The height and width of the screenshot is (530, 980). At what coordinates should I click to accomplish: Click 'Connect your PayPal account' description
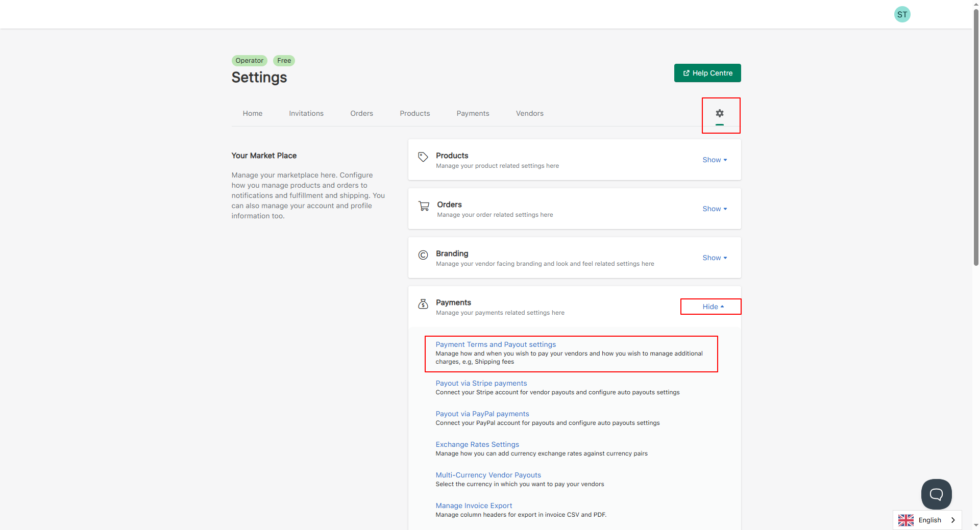[x=548, y=423]
